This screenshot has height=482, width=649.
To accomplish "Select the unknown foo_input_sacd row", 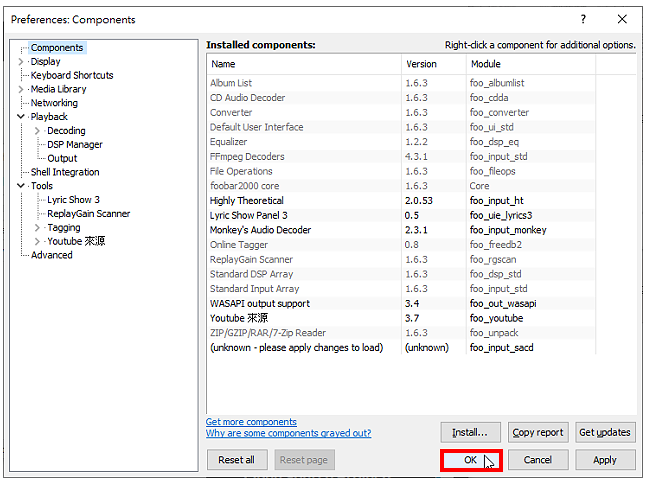I will (401, 348).
